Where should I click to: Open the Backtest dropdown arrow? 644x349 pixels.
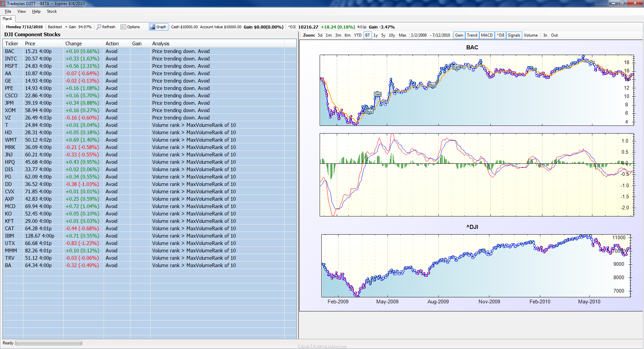click(66, 27)
